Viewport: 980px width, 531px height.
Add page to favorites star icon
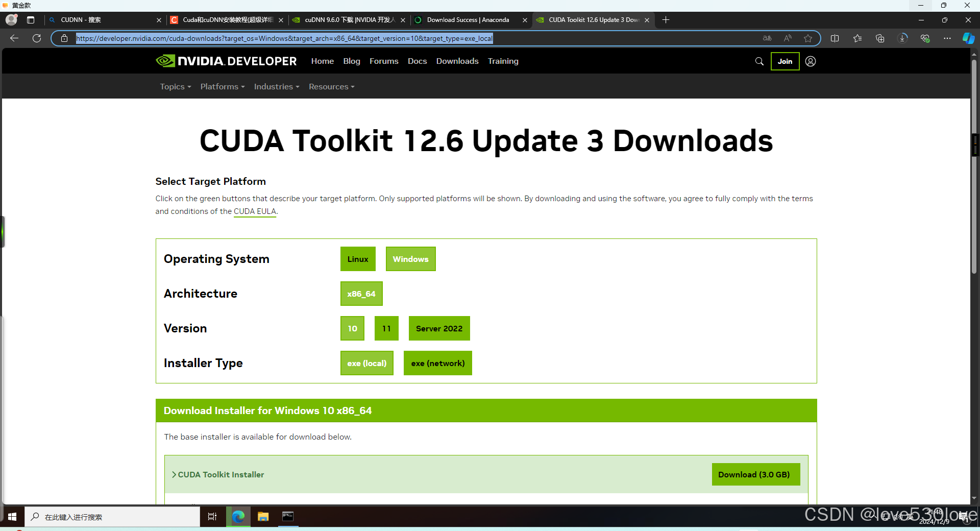[x=808, y=38]
